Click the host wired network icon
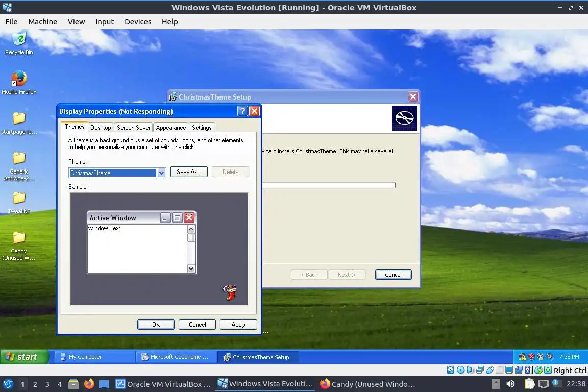The image size is (588, 392). [x=543, y=384]
